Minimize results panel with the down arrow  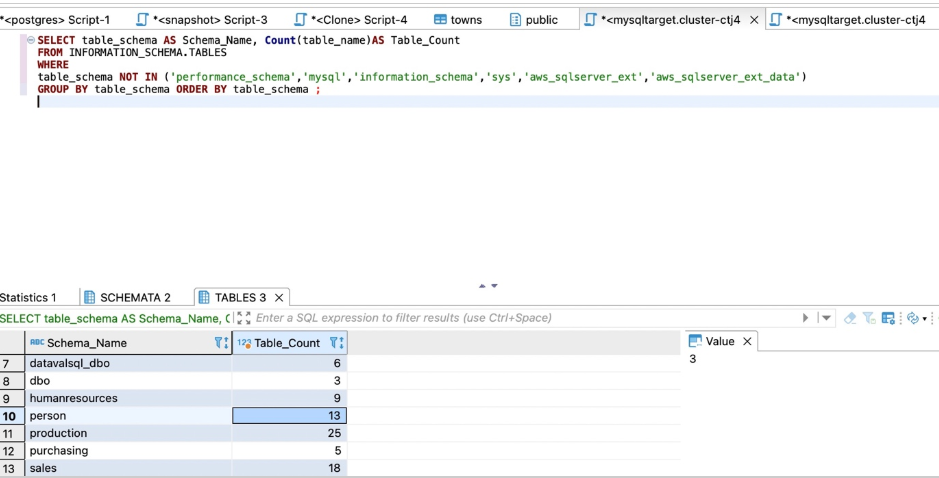coord(494,286)
